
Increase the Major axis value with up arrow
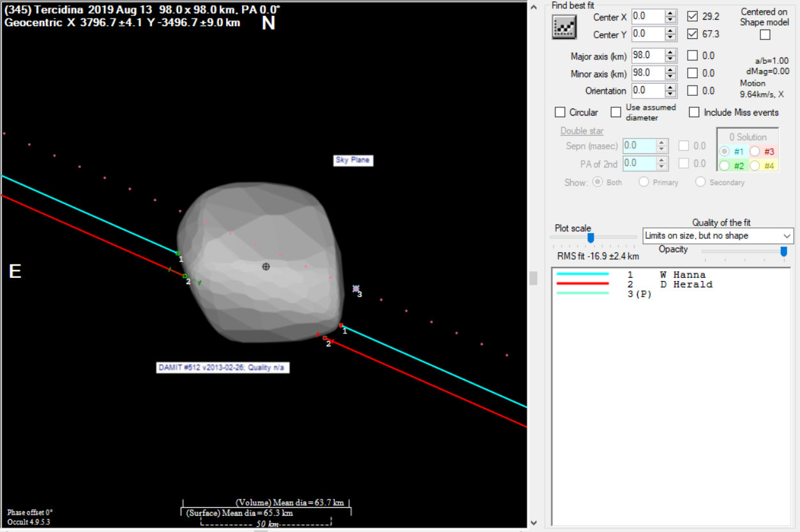click(x=670, y=52)
